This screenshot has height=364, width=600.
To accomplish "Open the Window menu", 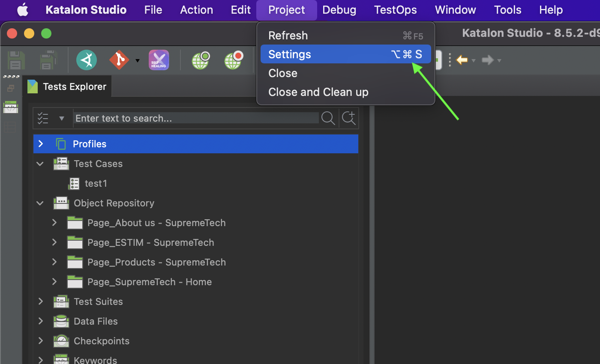I will [x=456, y=10].
